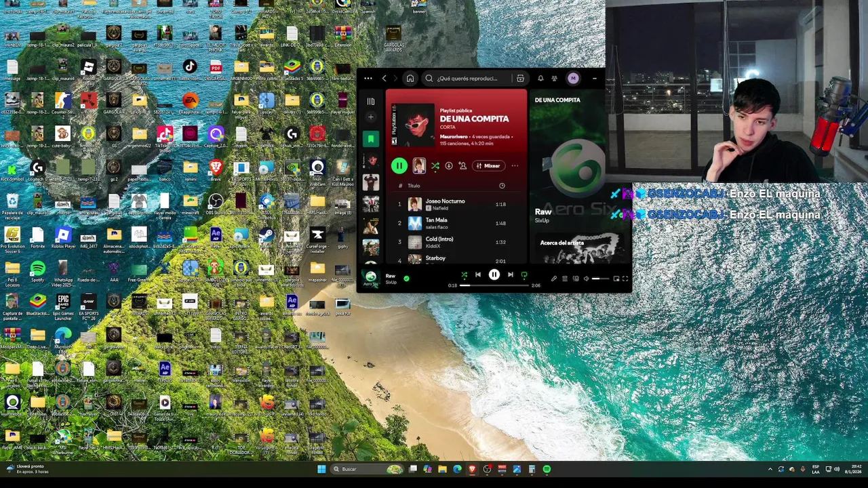Open the Windows Start menu
Screen dimensions: 868x488
point(321,469)
